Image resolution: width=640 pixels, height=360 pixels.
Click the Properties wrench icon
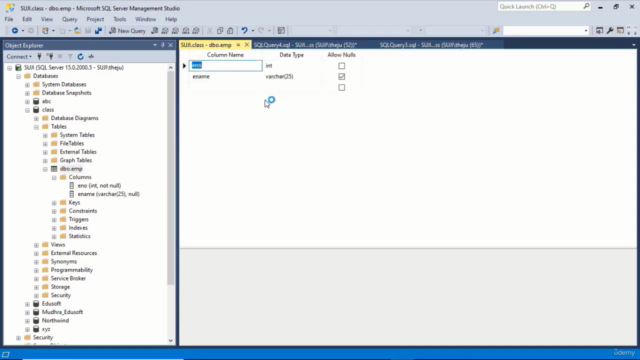pos(610,31)
